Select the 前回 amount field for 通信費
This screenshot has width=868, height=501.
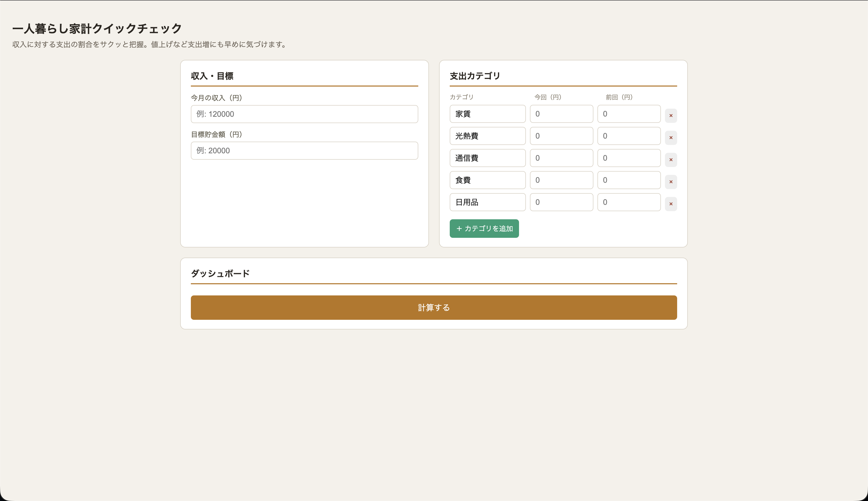tap(629, 158)
